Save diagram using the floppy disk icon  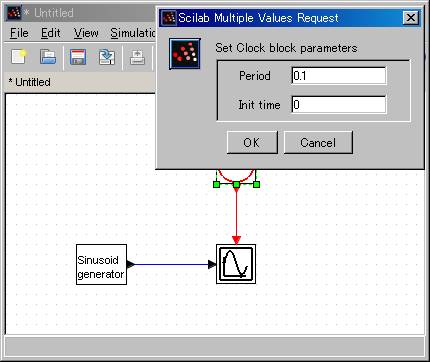coord(78,57)
